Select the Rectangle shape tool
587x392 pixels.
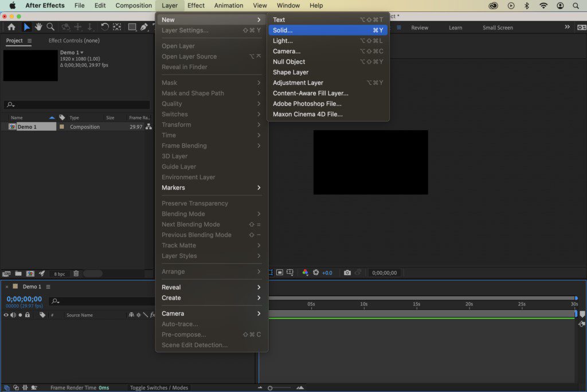click(132, 27)
